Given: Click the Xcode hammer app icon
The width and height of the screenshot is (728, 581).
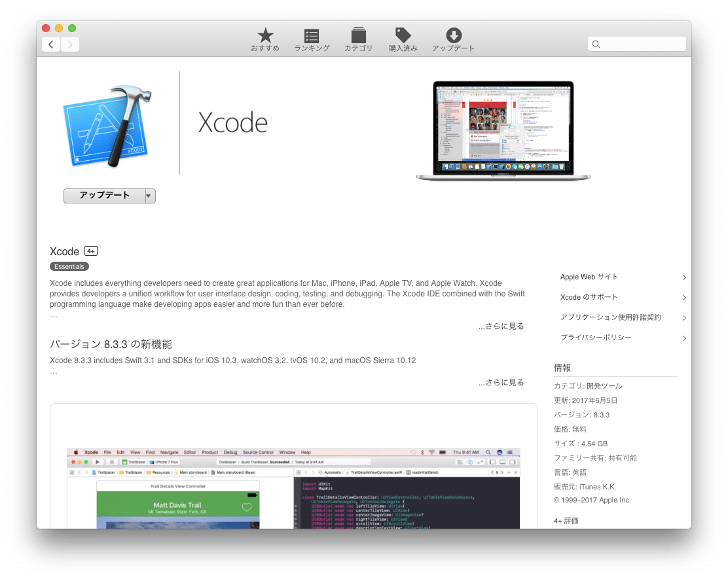Looking at the screenshot, I should coord(108,126).
